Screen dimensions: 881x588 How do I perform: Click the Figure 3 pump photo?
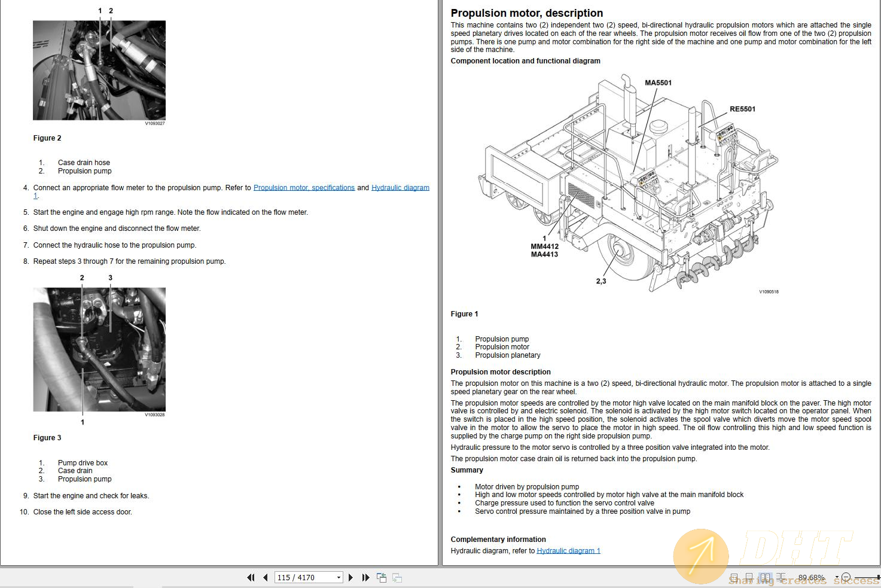pyautogui.click(x=99, y=349)
